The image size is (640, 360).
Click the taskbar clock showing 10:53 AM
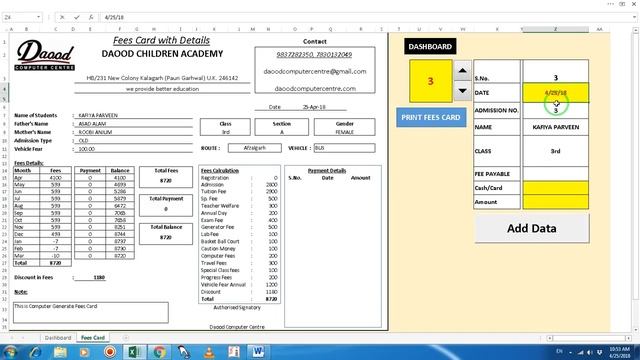coord(619,352)
